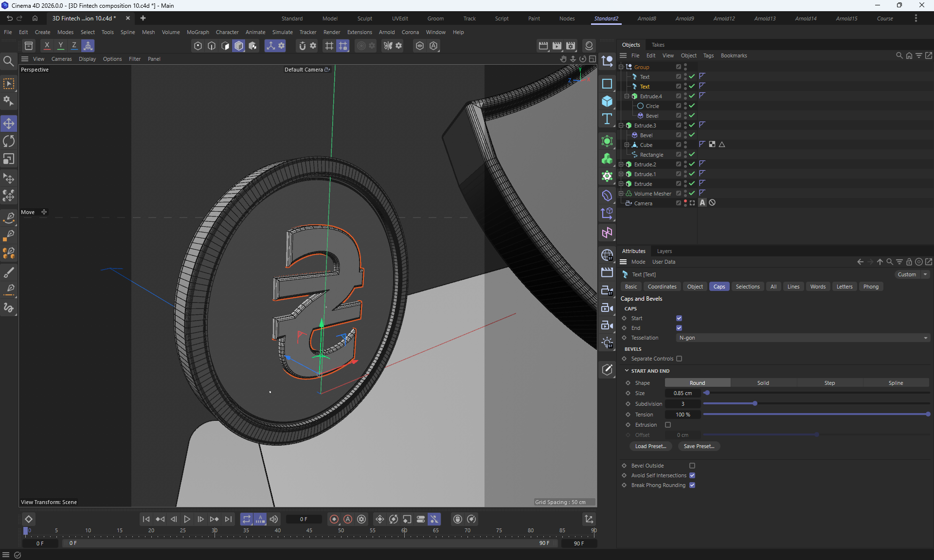The image size is (934, 560).
Task: Click the Record Active Objects button
Action: [334, 519]
